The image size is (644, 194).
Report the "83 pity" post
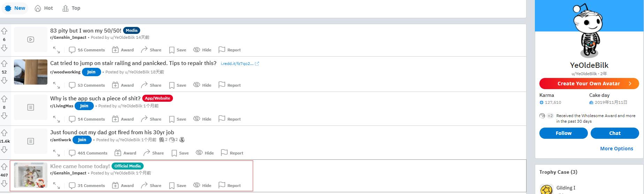tap(229, 50)
